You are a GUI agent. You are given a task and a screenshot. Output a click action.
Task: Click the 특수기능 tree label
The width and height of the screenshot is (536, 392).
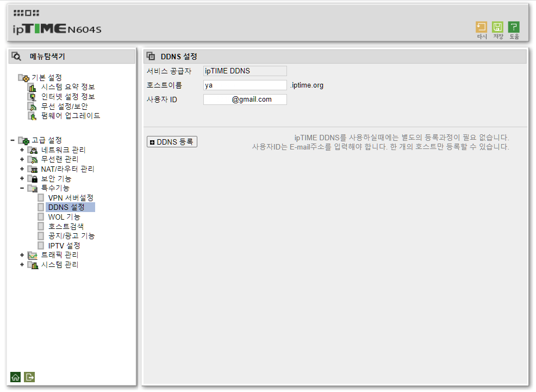coord(55,188)
